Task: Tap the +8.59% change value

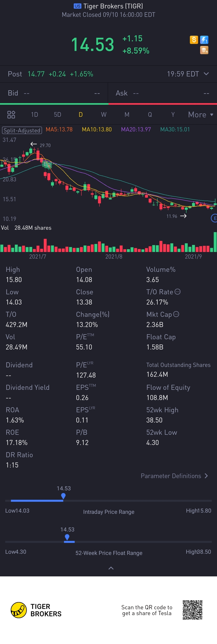Action: [x=136, y=51]
